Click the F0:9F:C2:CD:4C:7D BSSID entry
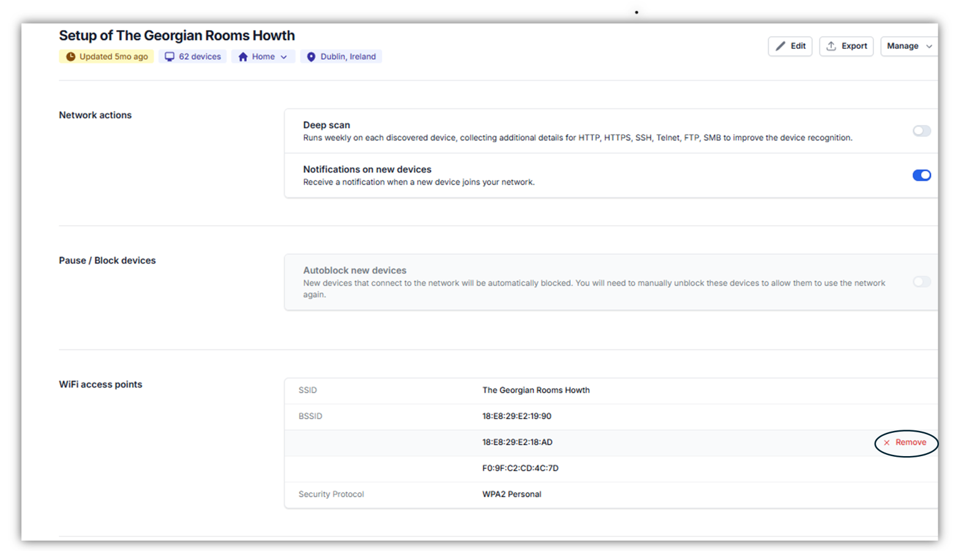The width and height of the screenshot is (980, 551). [x=520, y=468]
